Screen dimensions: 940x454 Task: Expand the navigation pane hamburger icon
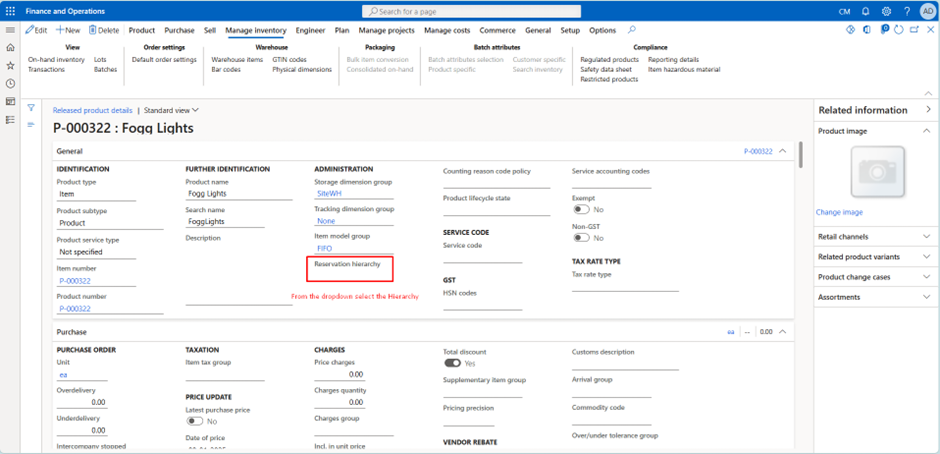[10, 30]
